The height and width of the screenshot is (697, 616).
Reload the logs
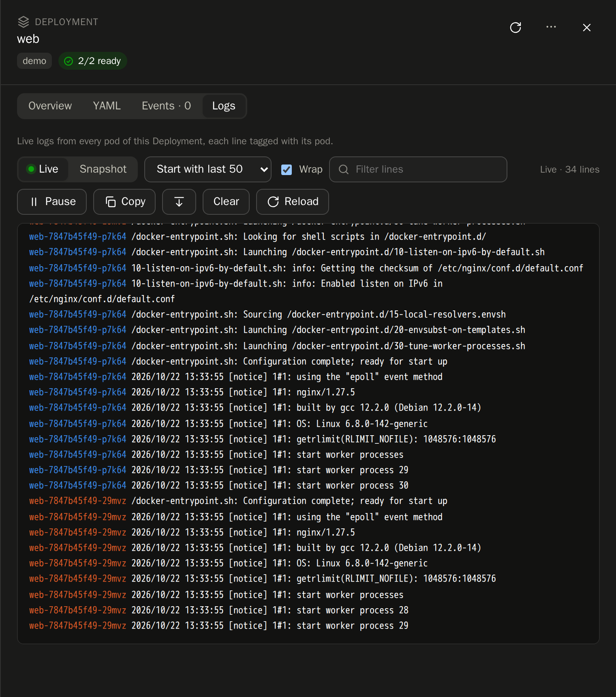293,202
